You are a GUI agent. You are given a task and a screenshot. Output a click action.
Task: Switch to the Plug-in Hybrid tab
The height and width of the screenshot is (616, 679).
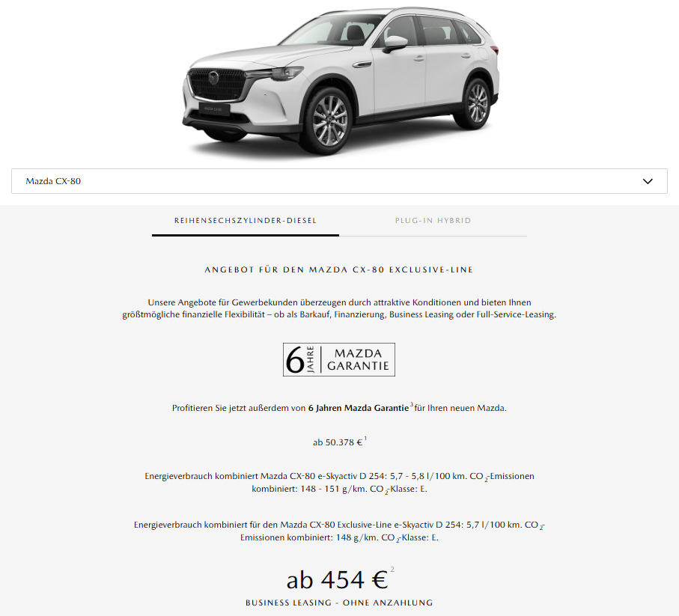click(433, 221)
